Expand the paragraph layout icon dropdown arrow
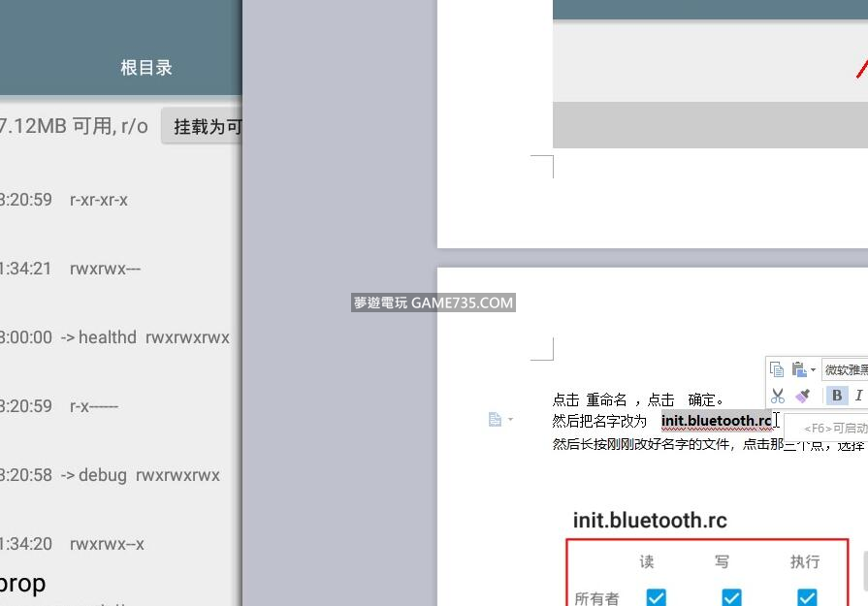 click(x=510, y=420)
